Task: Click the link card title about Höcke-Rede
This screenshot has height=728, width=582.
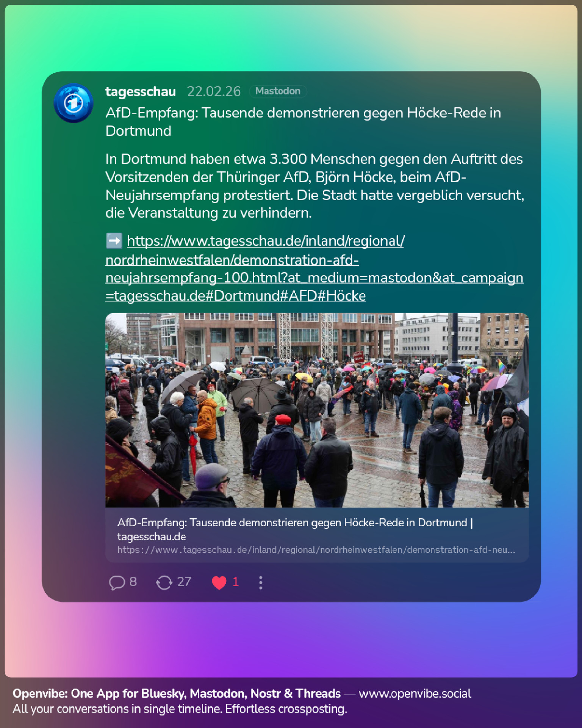Action: pos(295,529)
